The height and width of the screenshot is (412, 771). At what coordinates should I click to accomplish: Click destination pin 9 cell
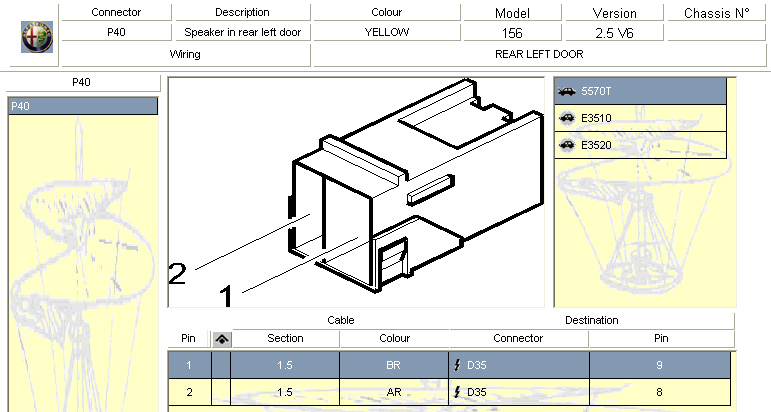pos(659,365)
